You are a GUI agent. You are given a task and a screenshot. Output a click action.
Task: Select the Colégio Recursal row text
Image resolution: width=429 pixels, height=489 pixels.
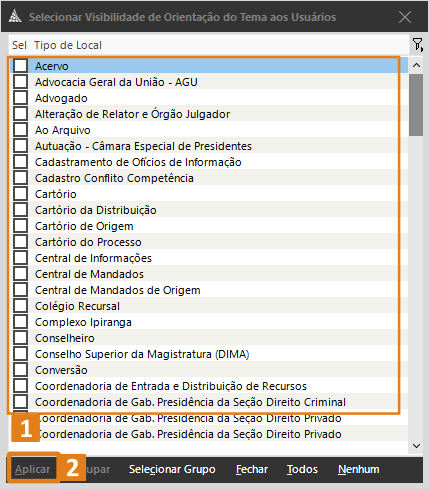[x=77, y=306]
